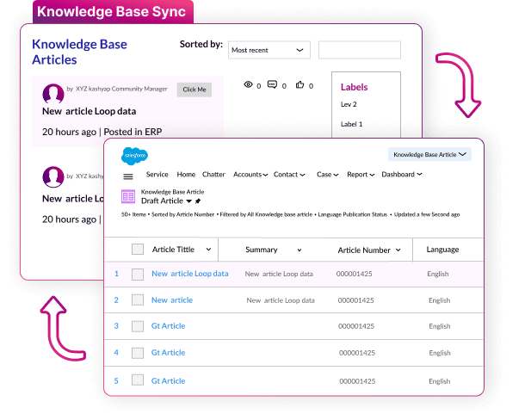Check the box for New article Loop data row
The image size is (531, 420).
[x=138, y=275]
